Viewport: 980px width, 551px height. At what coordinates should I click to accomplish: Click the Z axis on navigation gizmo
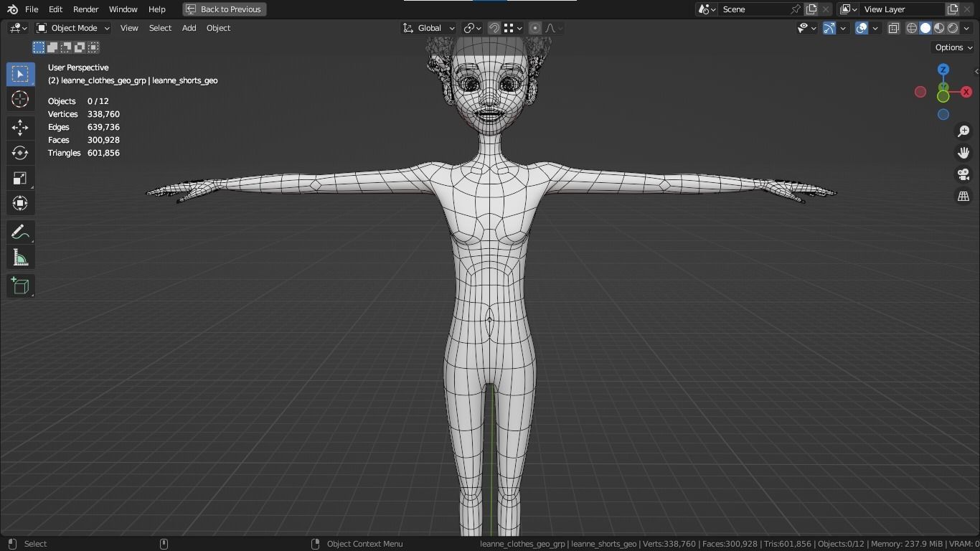(x=943, y=70)
